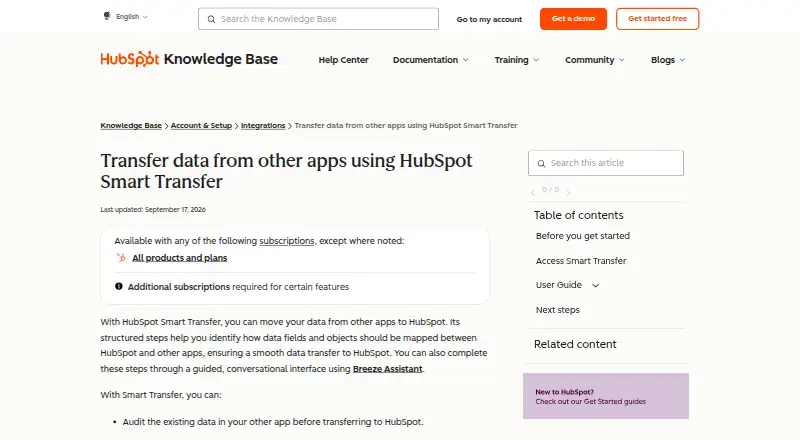The height and width of the screenshot is (440, 800).
Task: Click the HubSpot logo
Action: (x=130, y=59)
